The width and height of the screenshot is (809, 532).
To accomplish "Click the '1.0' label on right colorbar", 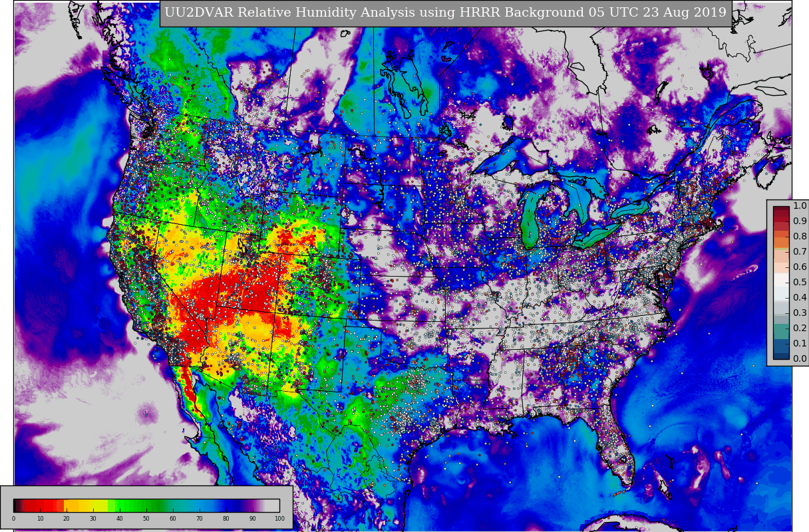I will 800,206.
